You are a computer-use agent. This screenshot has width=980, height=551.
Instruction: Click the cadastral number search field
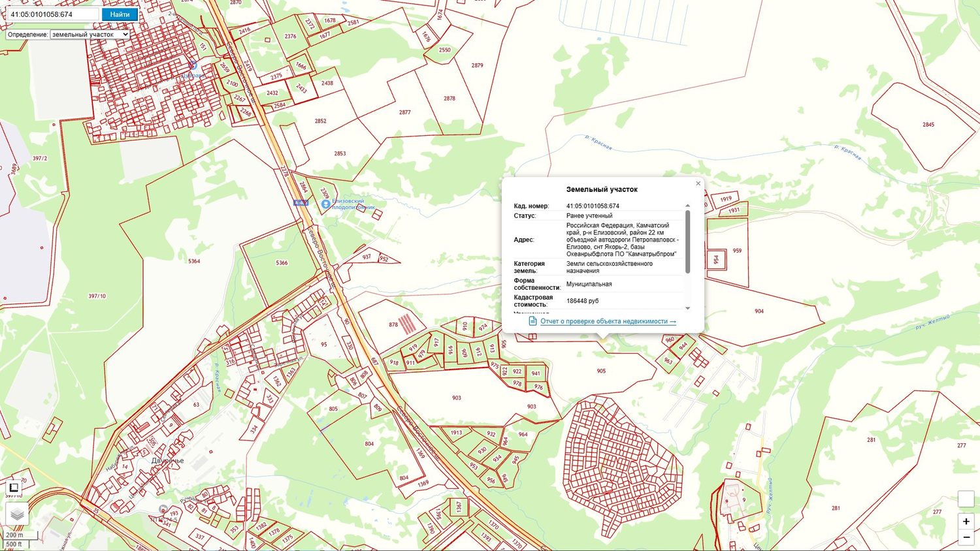coord(54,14)
